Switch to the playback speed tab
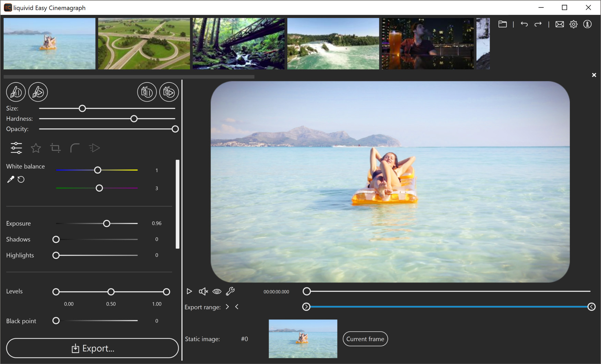The height and width of the screenshot is (364, 601). pos(94,148)
